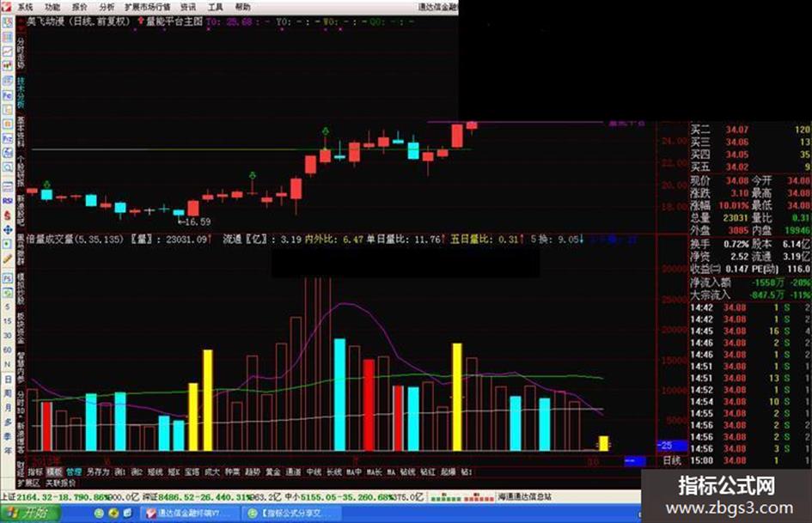Select the 月 monthly period button
The image size is (812, 523).
coord(7,408)
